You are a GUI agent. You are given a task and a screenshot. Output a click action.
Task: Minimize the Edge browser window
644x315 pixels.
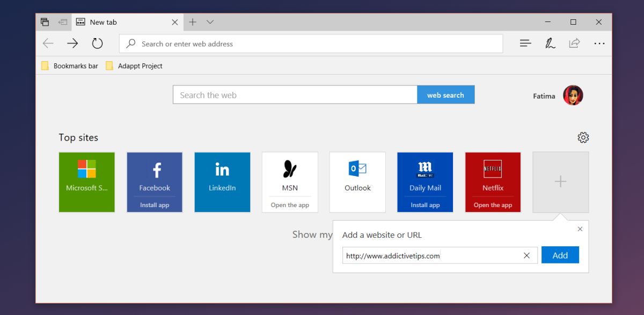coord(548,22)
